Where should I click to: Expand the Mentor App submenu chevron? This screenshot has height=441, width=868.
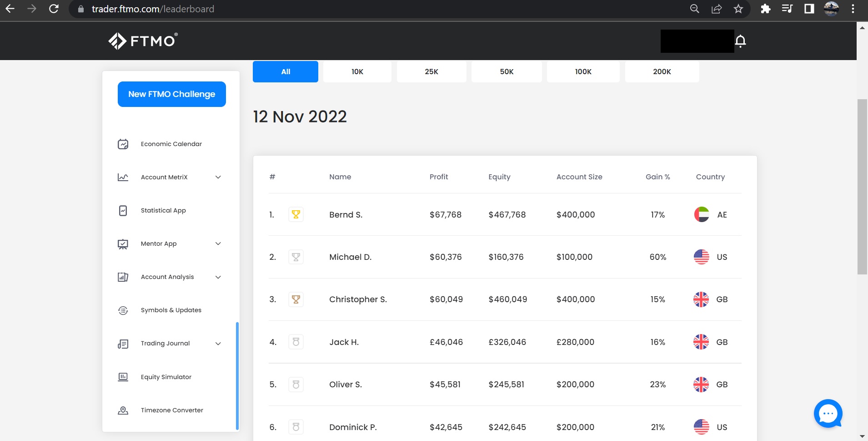pyautogui.click(x=218, y=244)
